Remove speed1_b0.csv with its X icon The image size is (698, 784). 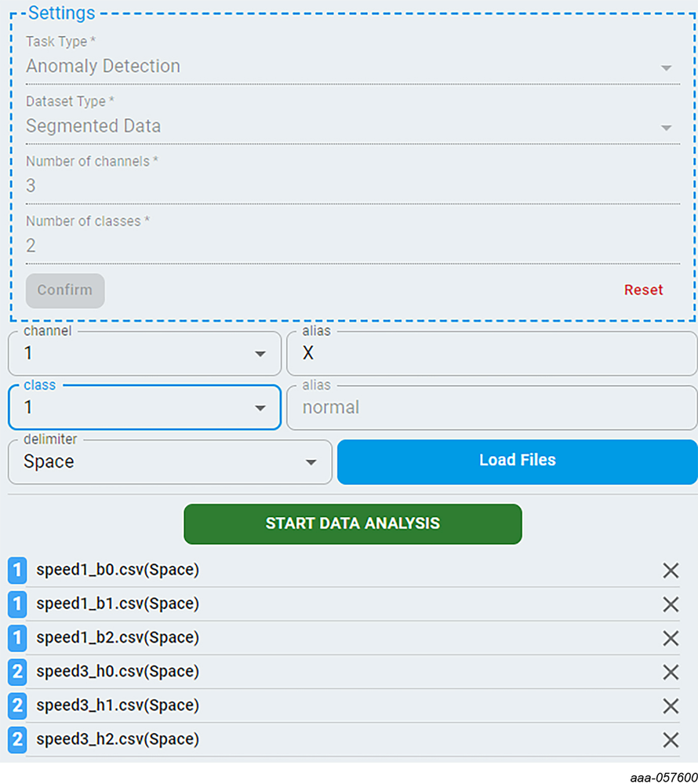671,571
